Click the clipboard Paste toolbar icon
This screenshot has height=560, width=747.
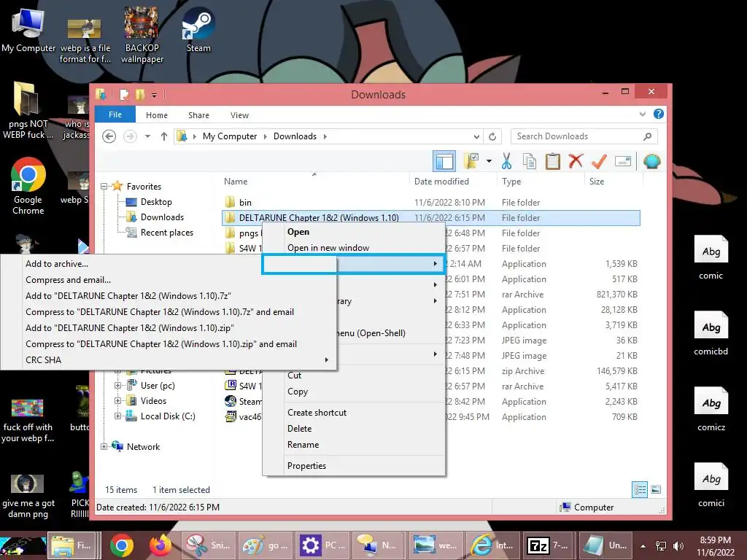coord(553,161)
